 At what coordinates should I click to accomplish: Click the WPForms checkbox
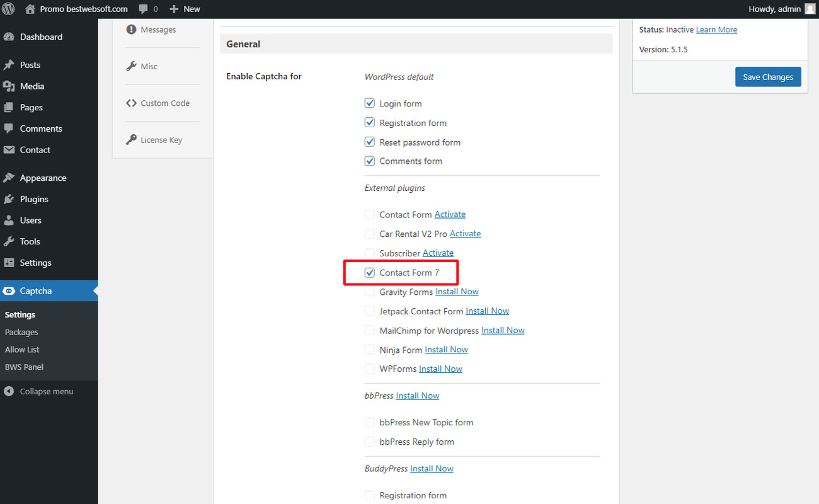[370, 369]
